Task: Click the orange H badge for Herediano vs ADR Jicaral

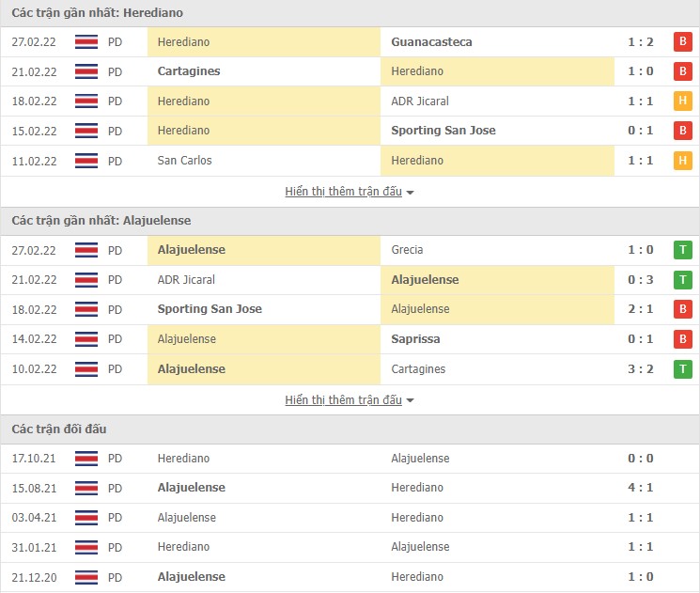Action: point(682,101)
